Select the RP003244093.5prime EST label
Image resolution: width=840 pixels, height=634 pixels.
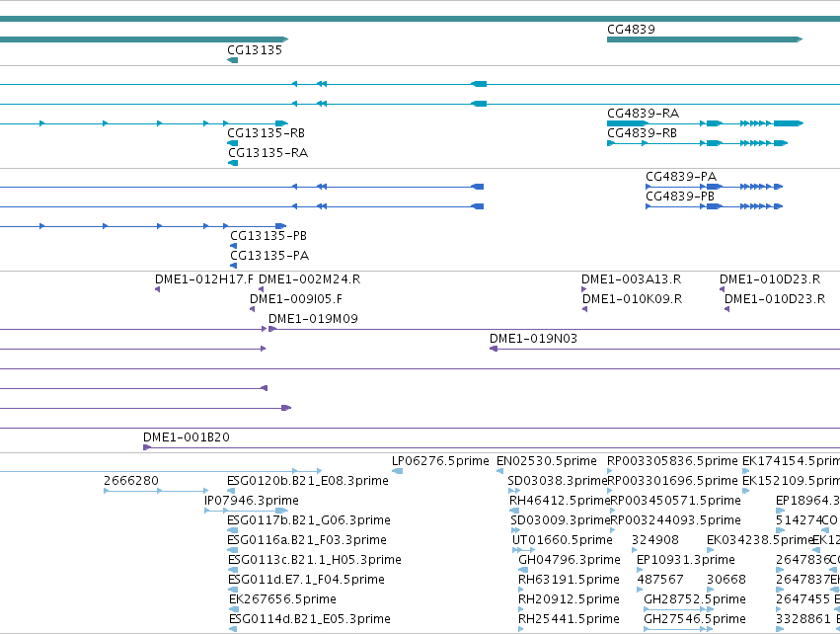click(675, 520)
